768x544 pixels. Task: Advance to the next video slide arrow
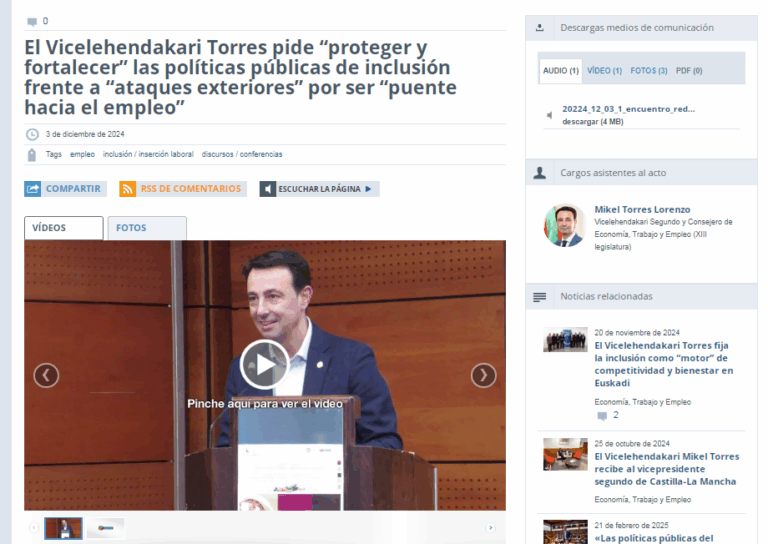(x=483, y=375)
